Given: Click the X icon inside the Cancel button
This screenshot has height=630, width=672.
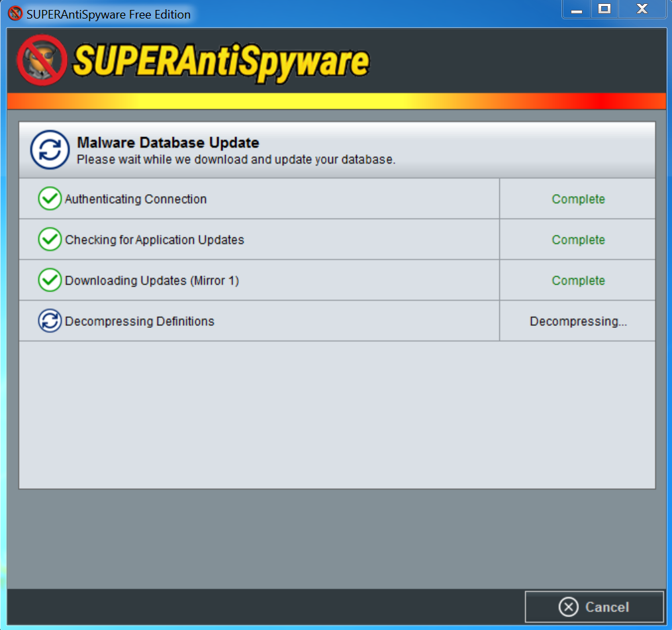Looking at the screenshot, I should pos(568,607).
